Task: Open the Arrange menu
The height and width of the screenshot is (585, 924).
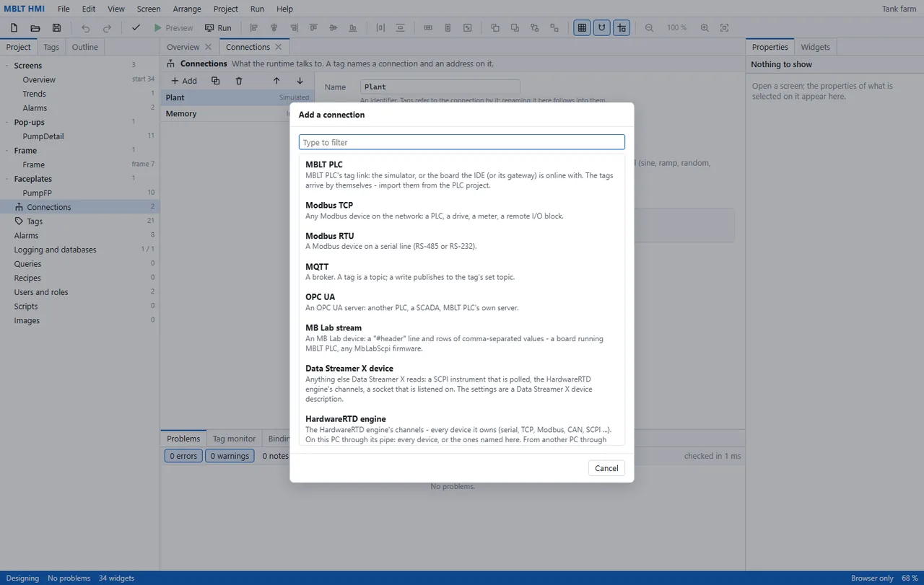Action: (187, 9)
